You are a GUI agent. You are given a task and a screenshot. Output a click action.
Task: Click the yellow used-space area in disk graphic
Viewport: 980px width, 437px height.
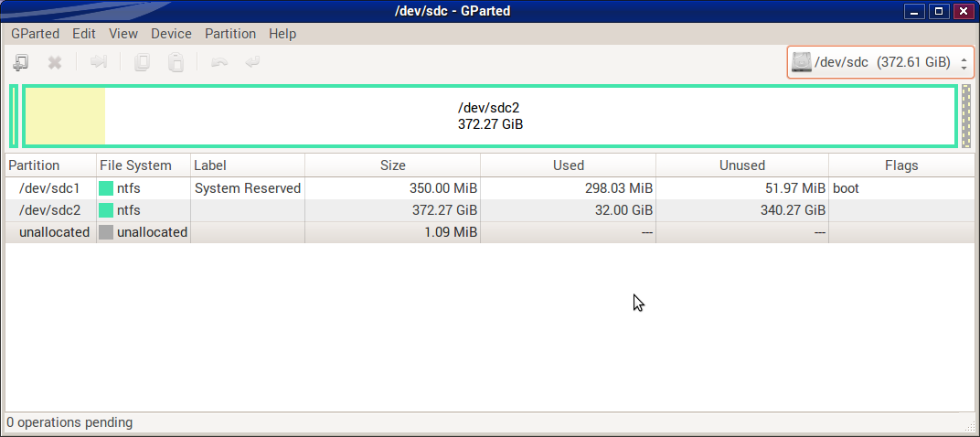(x=65, y=116)
